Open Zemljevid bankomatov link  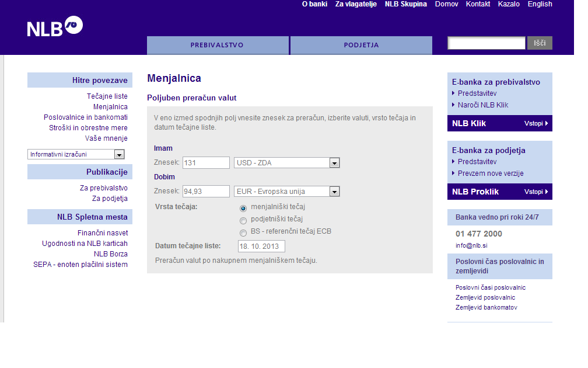(x=486, y=307)
